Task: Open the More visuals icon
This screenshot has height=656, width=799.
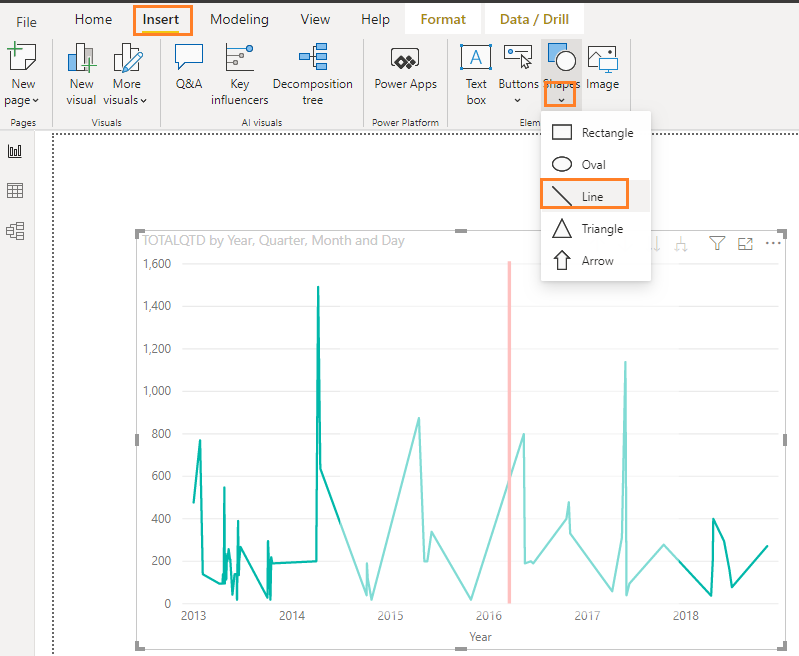Action: 127,57
